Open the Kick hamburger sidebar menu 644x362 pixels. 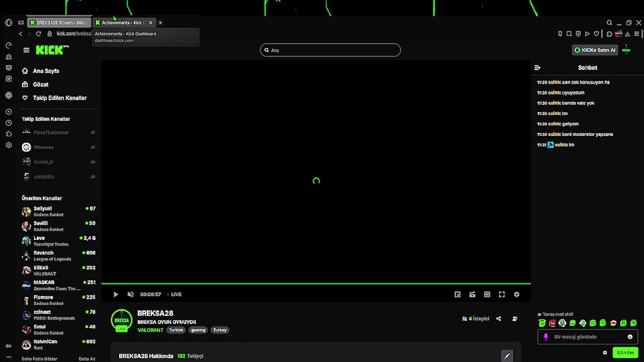(26, 50)
